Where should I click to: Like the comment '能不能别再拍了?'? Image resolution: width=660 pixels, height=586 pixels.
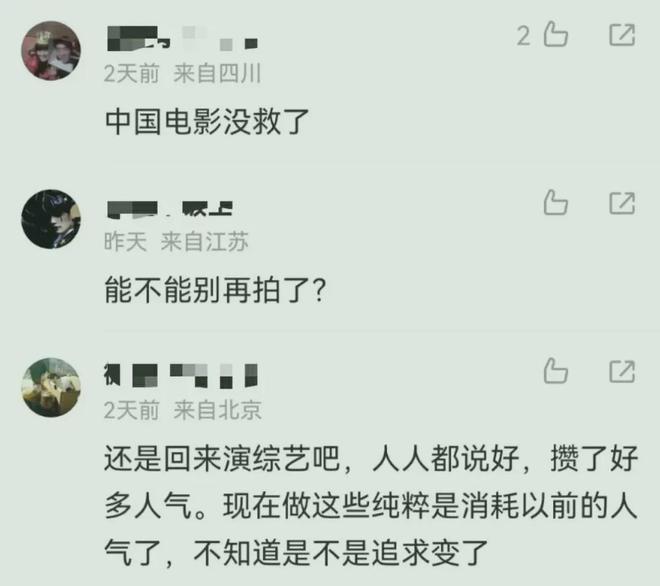[x=556, y=202]
